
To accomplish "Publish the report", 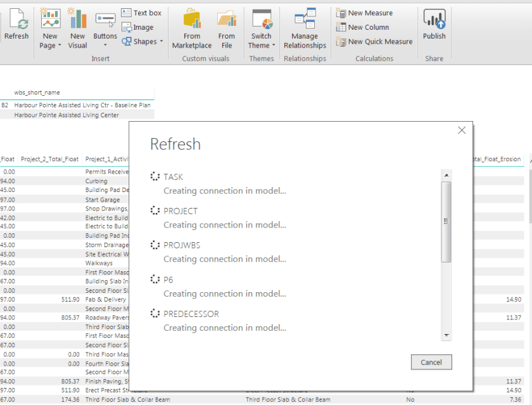I will point(434,24).
